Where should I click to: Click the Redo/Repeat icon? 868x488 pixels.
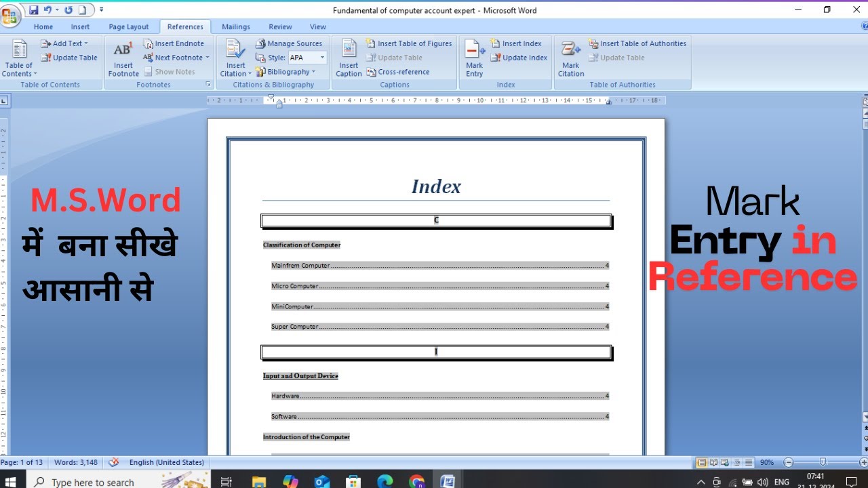68,10
